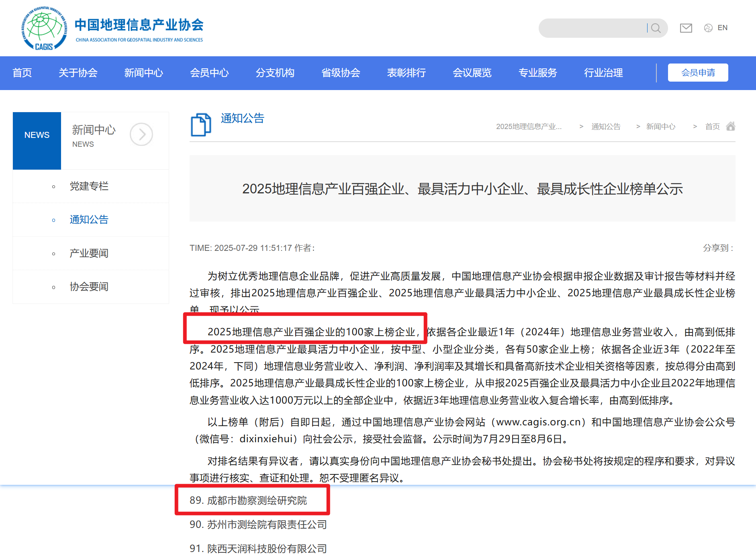The height and width of the screenshot is (558, 756).
Task: Select 通知公告 in the sidebar
Action: point(89,220)
